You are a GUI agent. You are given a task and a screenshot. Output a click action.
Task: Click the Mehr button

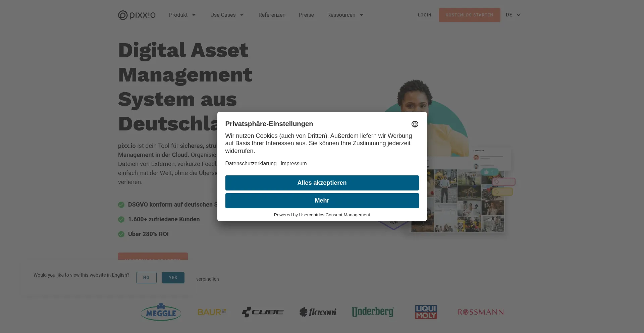[322, 201]
